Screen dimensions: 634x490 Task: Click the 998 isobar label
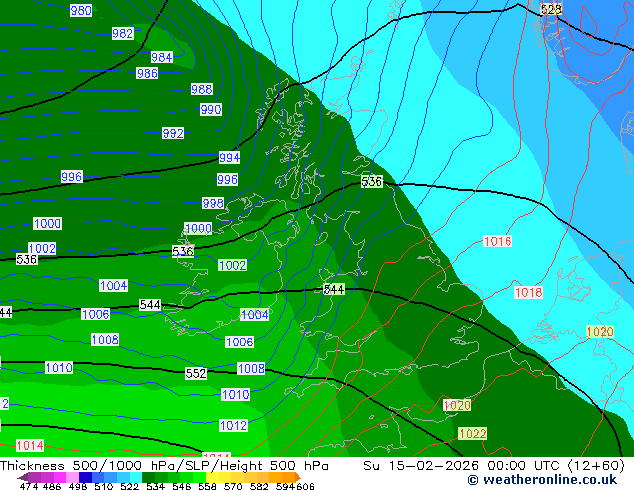pyautogui.click(x=213, y=203)
